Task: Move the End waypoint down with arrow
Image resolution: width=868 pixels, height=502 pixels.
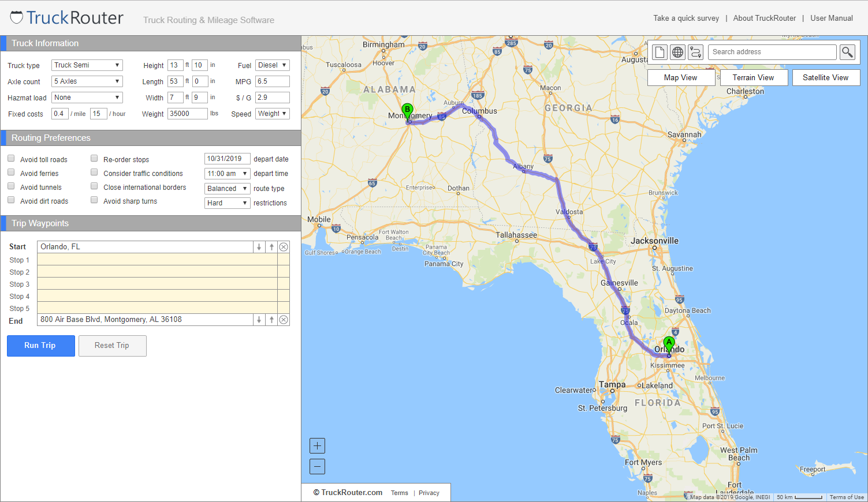Action: tap(259, 320)
